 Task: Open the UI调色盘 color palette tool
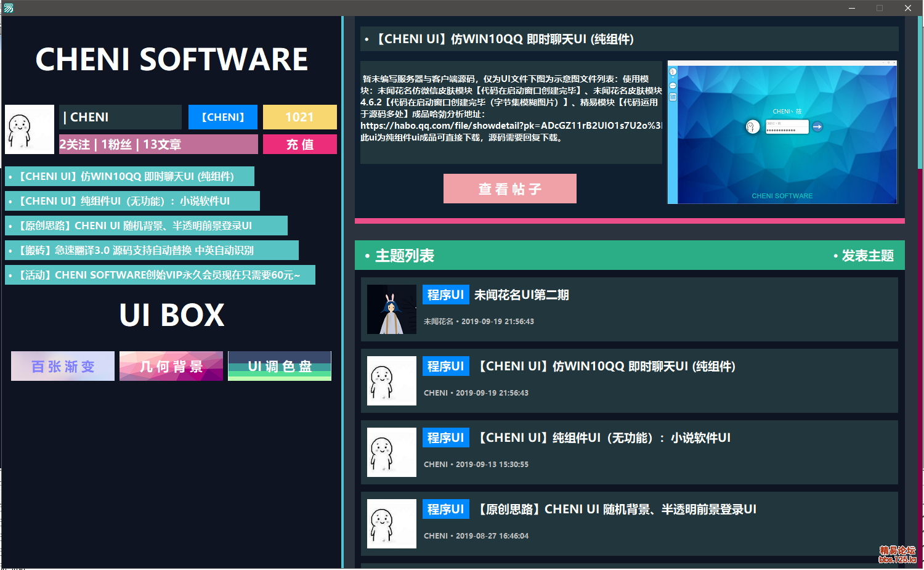pos(280,366)
